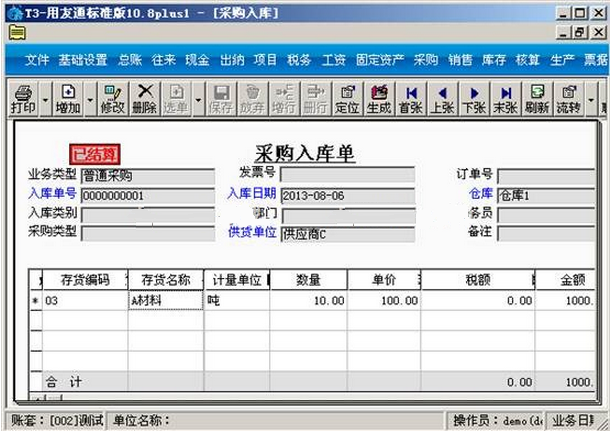Open the 采购 menu

point(426,60)
